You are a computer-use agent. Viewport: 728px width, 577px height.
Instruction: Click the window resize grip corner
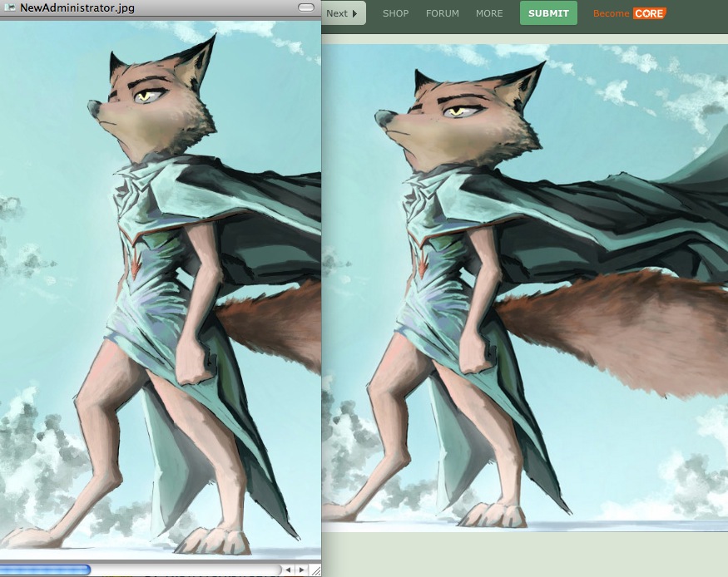[314, 570]
